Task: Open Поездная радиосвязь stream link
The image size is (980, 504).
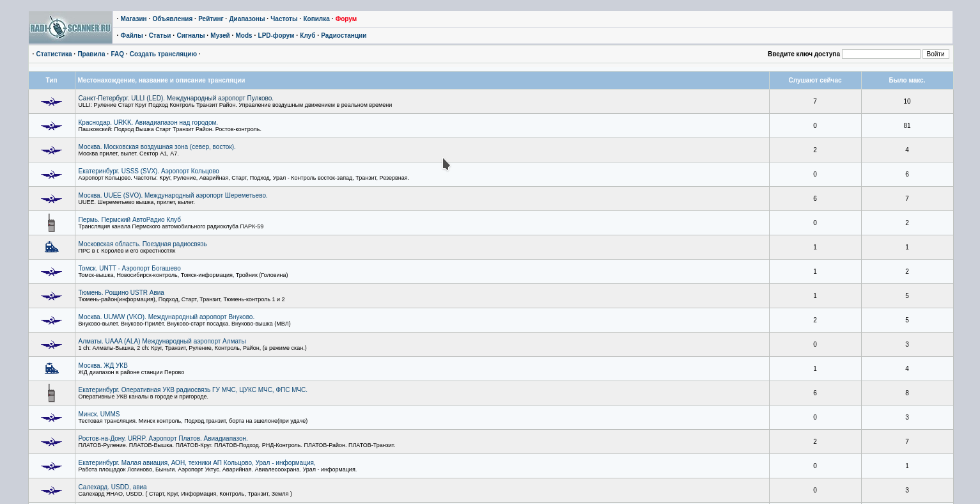Action: coord(143,244)
